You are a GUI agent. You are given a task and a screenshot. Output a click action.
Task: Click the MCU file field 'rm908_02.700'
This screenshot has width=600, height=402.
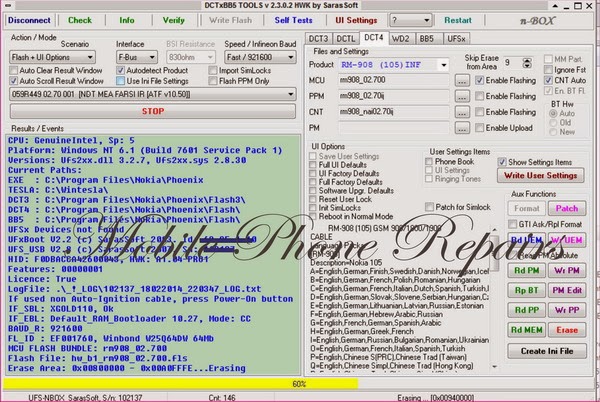point(393,80)
